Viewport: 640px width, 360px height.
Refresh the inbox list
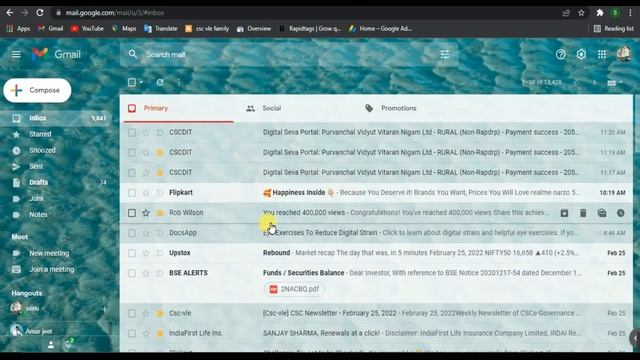[x=160, y=82]
